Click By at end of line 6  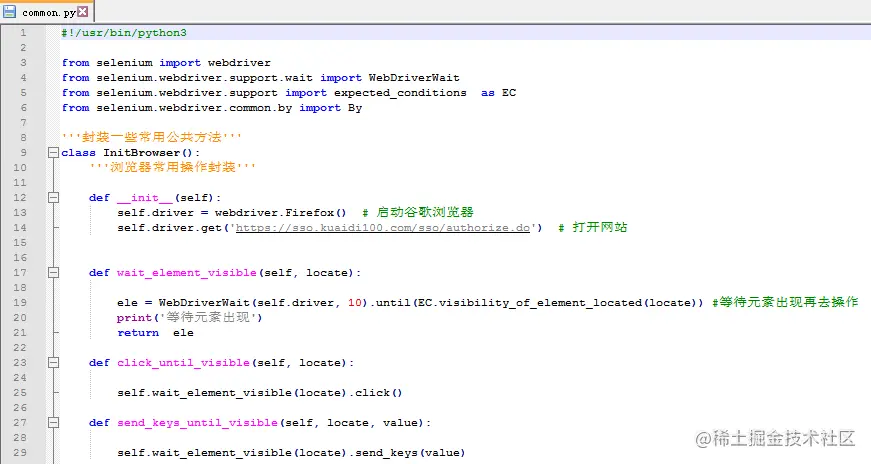[x=355, y=108]
